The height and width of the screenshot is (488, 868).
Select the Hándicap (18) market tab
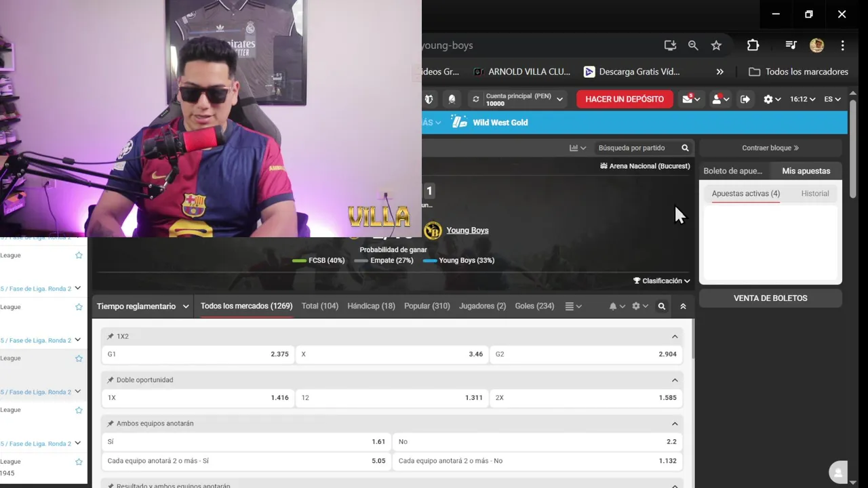[x=371, y=306]
